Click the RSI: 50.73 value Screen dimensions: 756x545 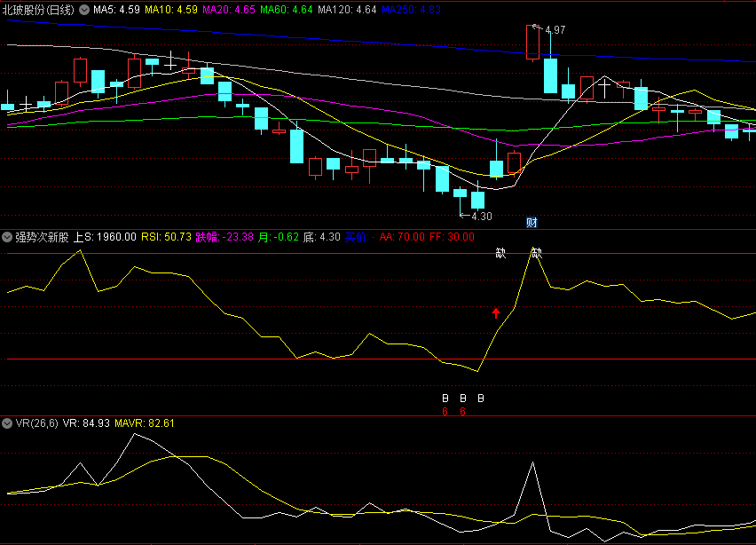point(166,237)
